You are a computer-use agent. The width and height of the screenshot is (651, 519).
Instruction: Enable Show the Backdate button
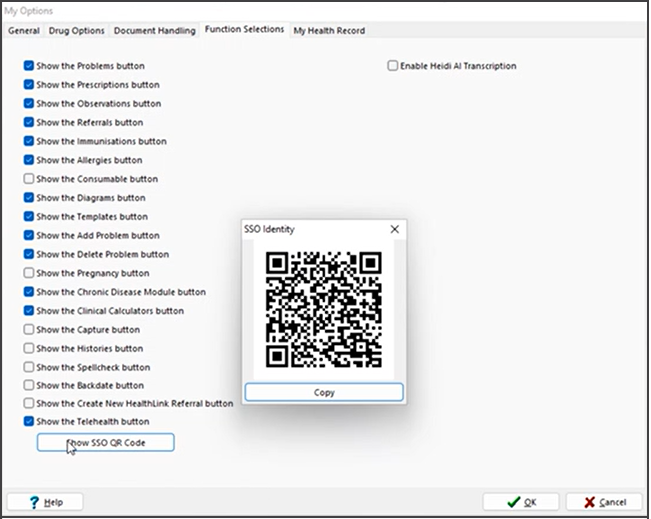point(29,385)
